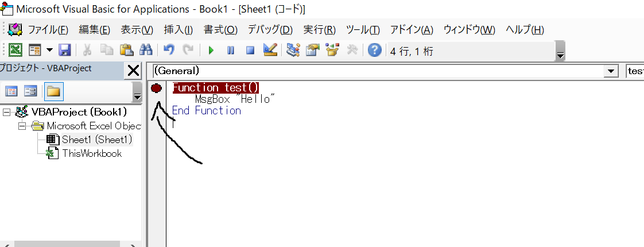Click the Copy toolbar icon
Image resolution: width=644 pixels, height=247 pixels.
tap(107, 51)
